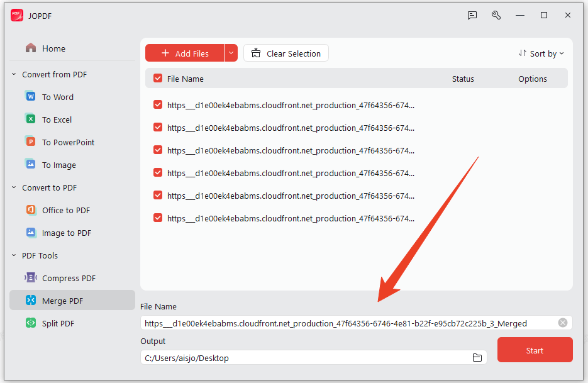588x383 pixels.
Task: Click the To Image picture icon
Action: (30, 164)
